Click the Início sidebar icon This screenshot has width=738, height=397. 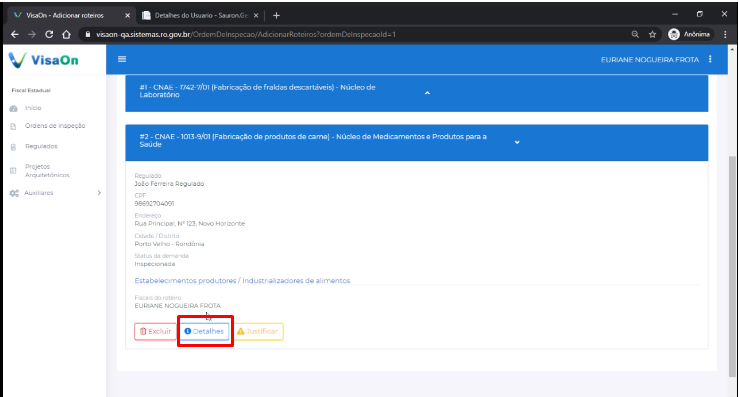[14, 108]
